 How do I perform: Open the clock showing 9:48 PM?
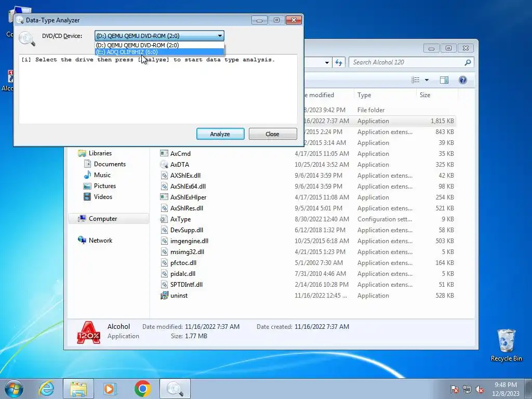click(506, 389)
